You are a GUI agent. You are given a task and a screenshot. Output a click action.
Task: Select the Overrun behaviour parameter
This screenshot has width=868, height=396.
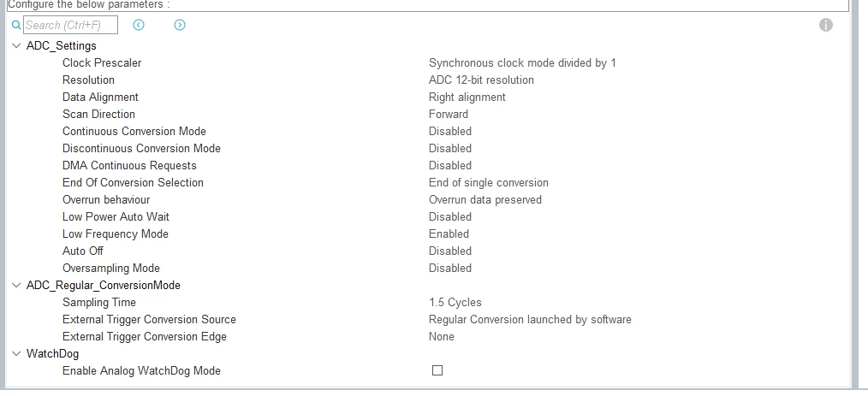point(106,199)
